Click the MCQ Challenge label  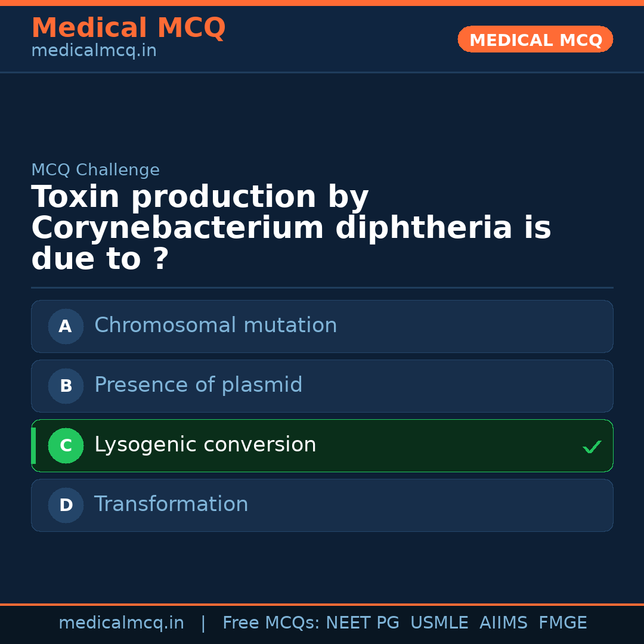coord(95,170)
